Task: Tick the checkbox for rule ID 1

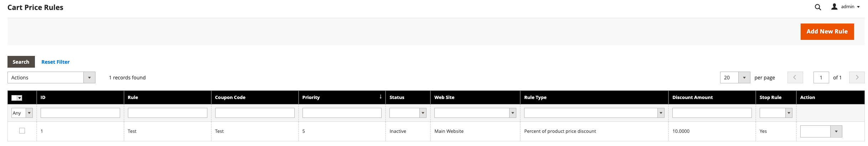Action: click(x=22, y=131)
